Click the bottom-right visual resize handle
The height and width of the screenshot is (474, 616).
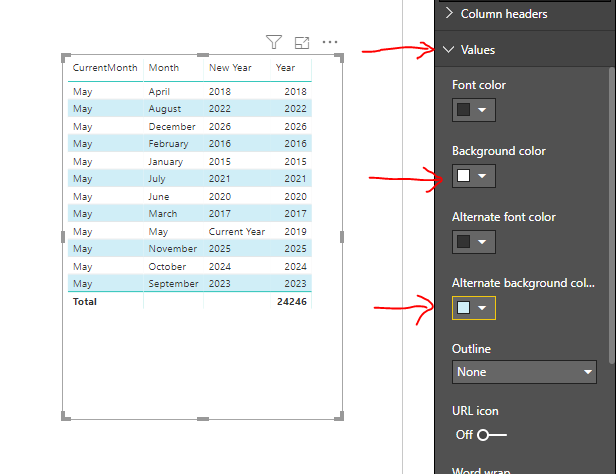pos(339,416)
